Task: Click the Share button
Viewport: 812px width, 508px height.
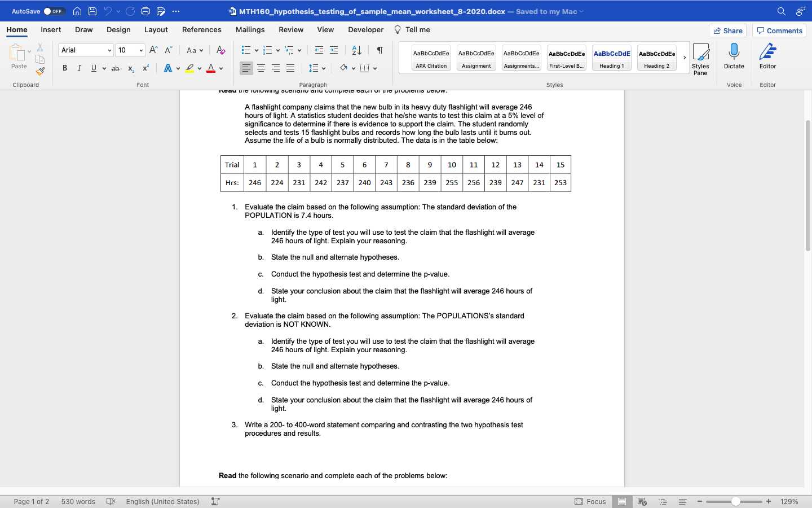Action: [727, 30]
